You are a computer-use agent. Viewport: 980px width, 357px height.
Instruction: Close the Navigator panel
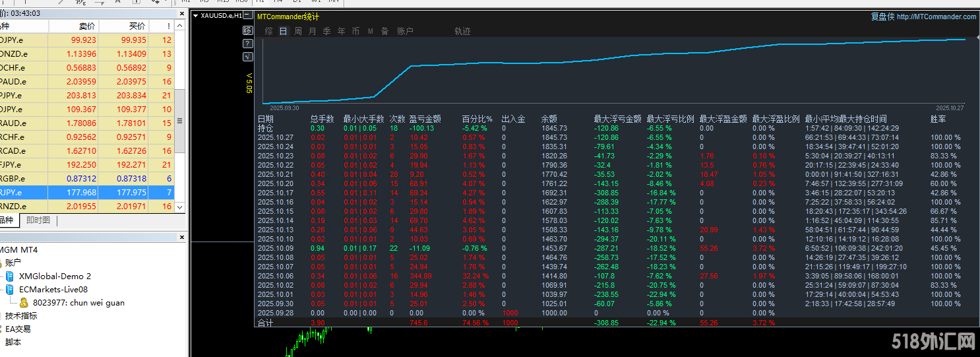(183, 237)
